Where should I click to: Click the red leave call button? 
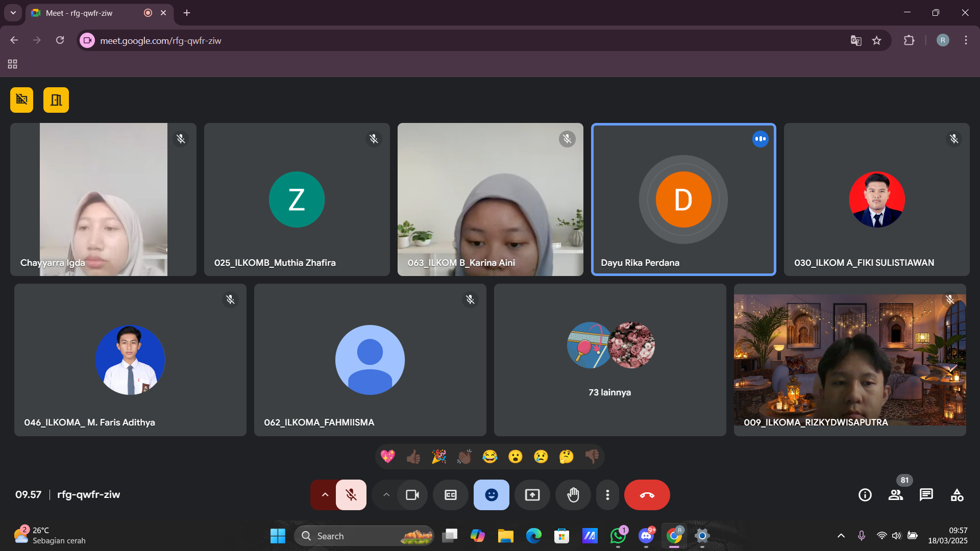647,495
